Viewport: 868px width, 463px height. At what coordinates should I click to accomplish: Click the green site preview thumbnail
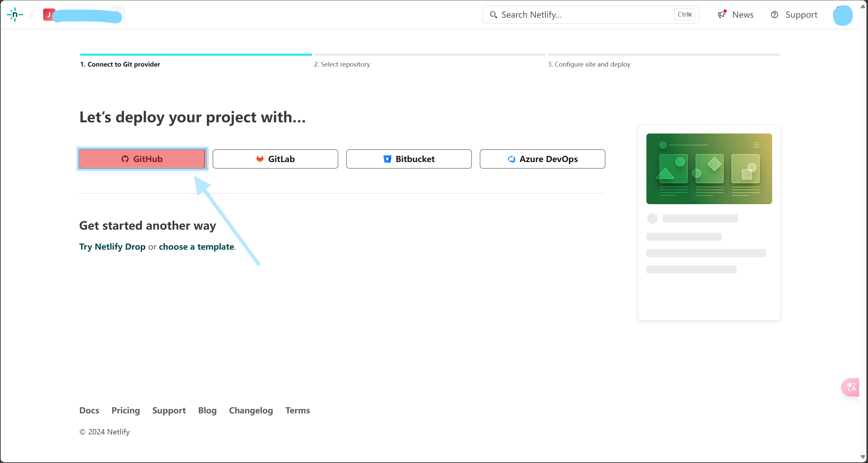[709, 169]
